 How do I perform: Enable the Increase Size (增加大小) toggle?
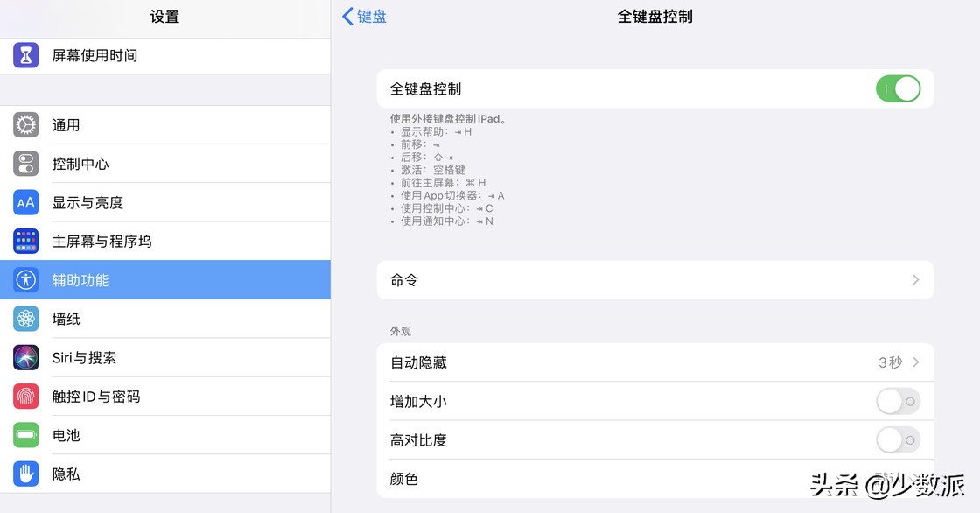coord(897,401)
